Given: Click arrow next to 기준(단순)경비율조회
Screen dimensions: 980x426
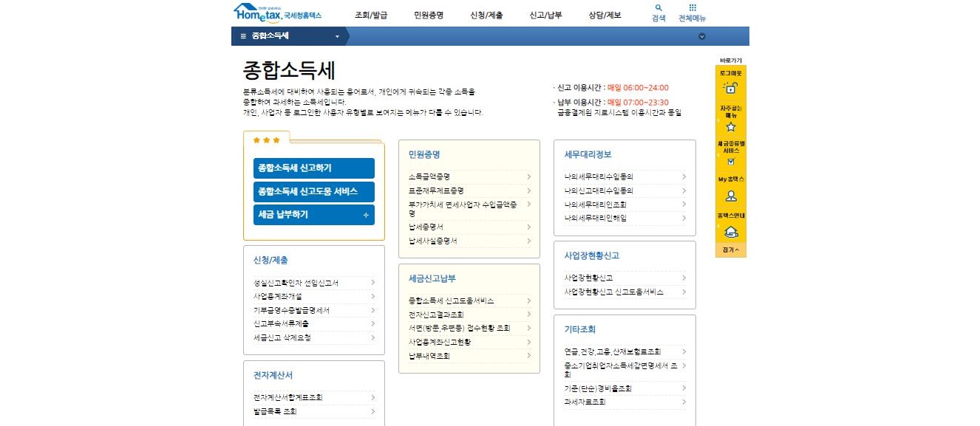Looking at the screenshot, I should 684,388.
